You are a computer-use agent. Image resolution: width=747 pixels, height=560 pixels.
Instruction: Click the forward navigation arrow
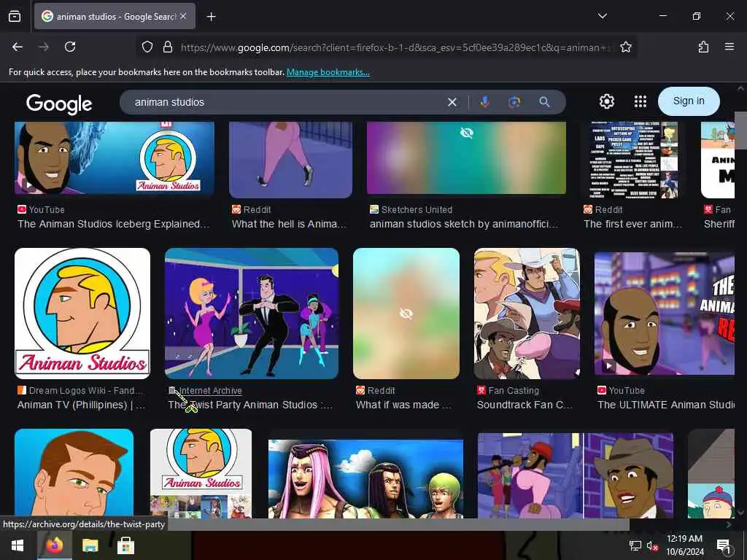tap(44, 47)
